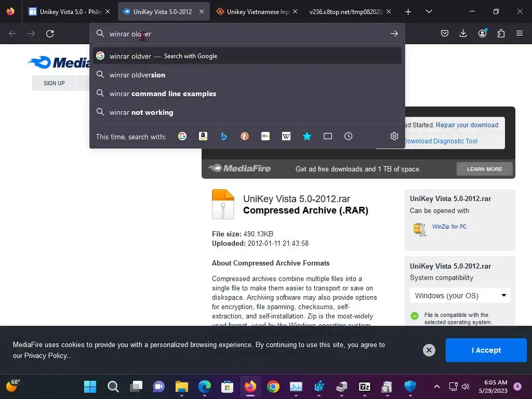Search this time with Bing
Screen dimensions: 532x399
(224, 137)
